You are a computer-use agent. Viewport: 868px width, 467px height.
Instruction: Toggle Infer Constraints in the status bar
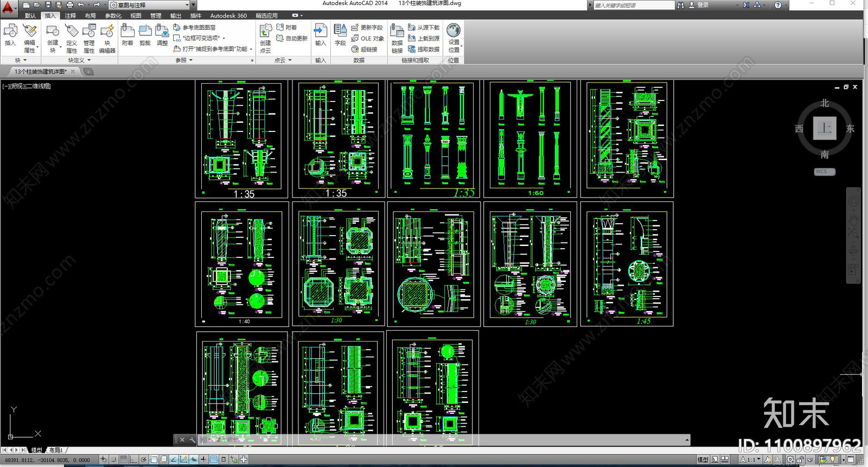104,459
